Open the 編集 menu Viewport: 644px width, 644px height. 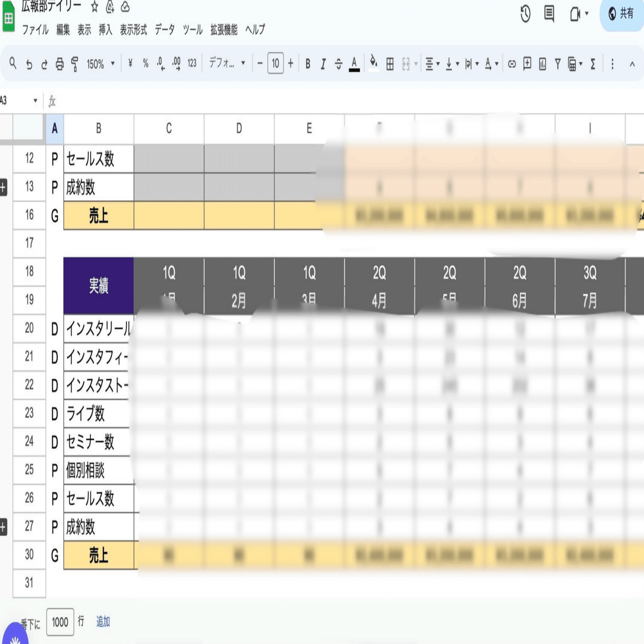pyautogui.click(x=63, y=30)
